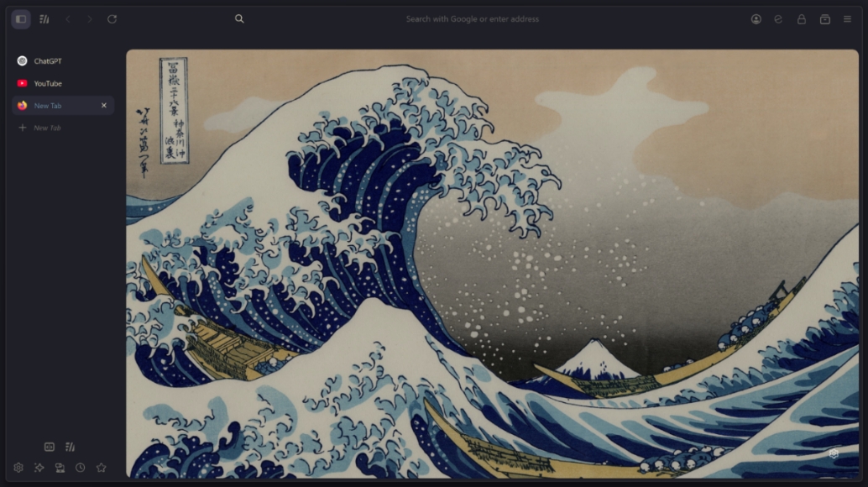Open the hamburger application menu
Screen dimensions: 868x487
pos(848,18)
